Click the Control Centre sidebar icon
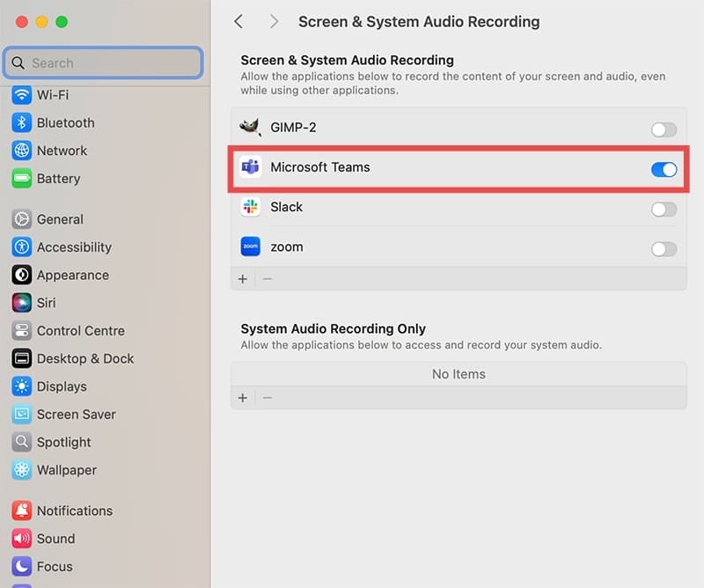 pyautogui.click(x=22, y=331)
